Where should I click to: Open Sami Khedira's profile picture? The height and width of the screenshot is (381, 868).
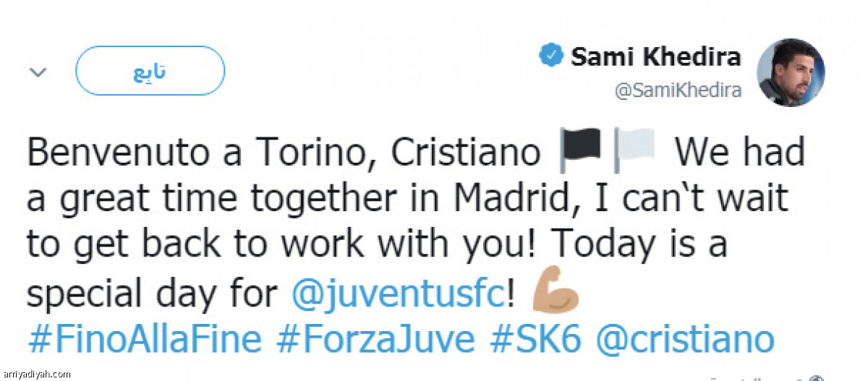791,73
